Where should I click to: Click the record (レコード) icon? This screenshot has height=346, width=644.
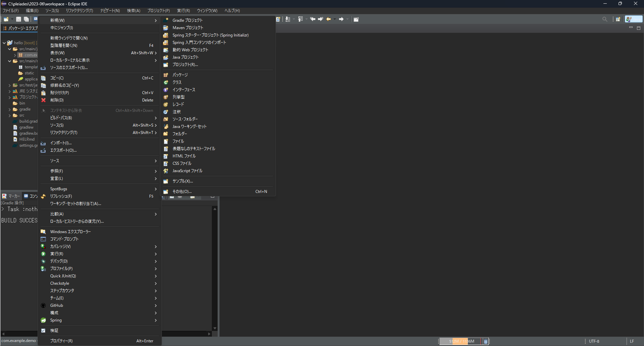coord(166,105)
